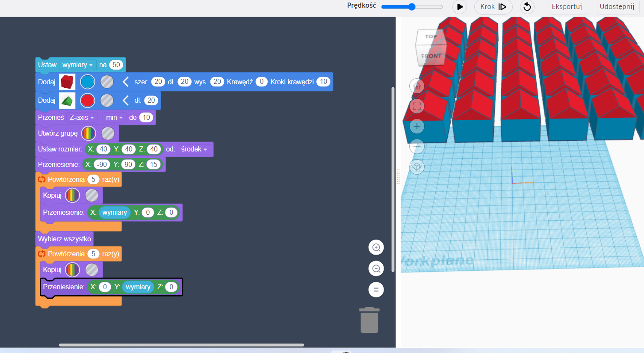This screenshot has height=353, width=644.
Task: Click the view cube TOP face
Action: [x=431, y=36]
